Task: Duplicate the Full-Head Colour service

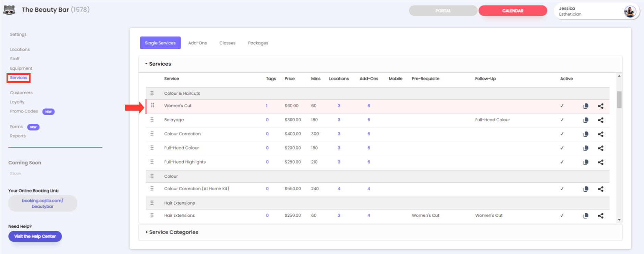Action: (586, 148)
